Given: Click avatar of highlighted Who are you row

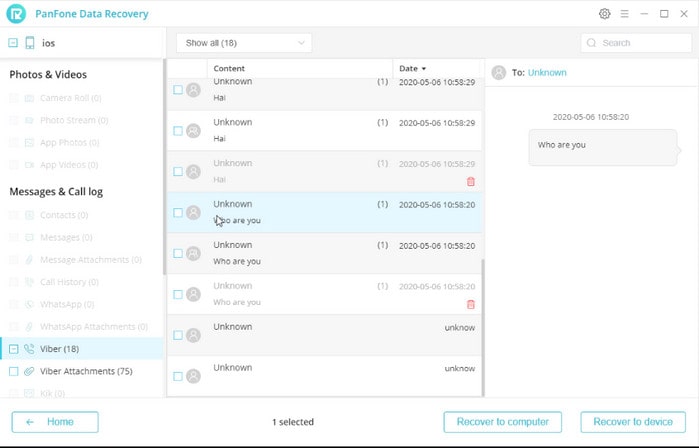Looking at the screenshot, I should [193, 213].
